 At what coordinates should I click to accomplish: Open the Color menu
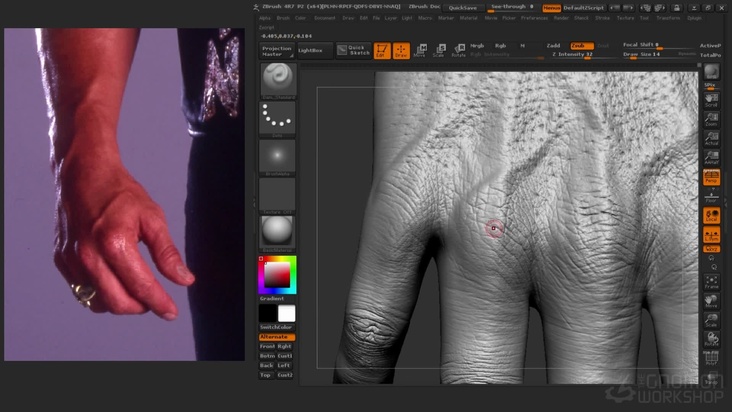tap(300, 18)
